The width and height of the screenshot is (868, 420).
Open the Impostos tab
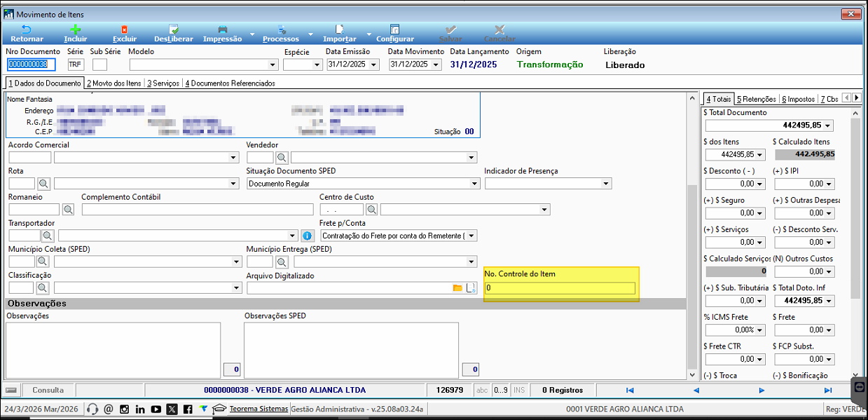click(798, 99)
